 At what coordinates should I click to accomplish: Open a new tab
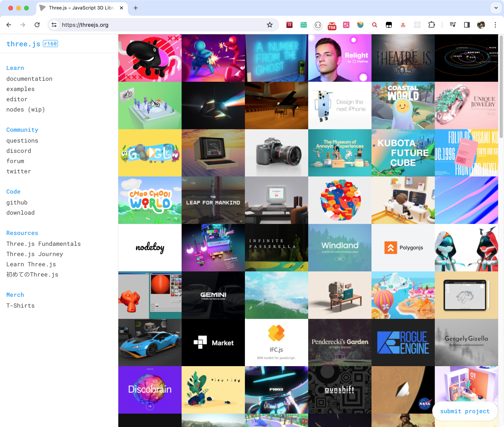(x=136, y=8)
